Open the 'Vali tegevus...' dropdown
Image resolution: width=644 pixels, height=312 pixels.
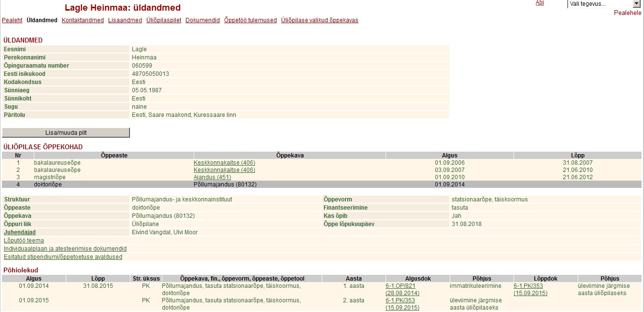603,4
